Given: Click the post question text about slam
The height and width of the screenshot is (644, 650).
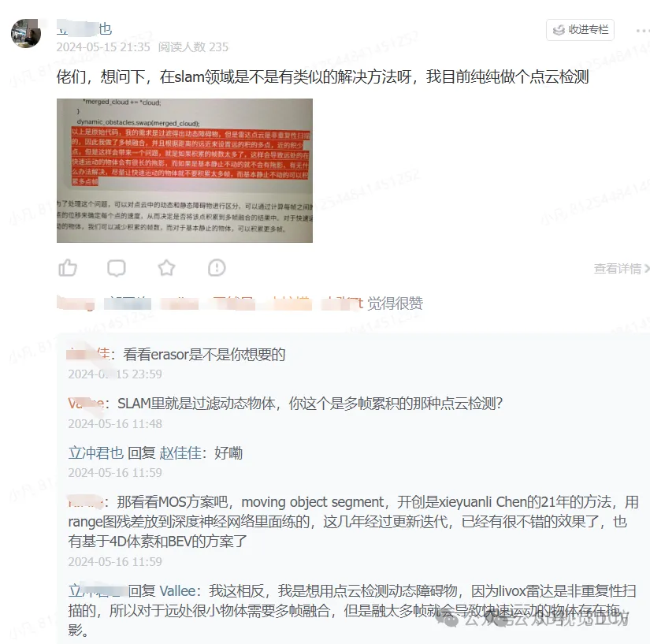Looking at the screenshot, I should (x=322, y=76).
